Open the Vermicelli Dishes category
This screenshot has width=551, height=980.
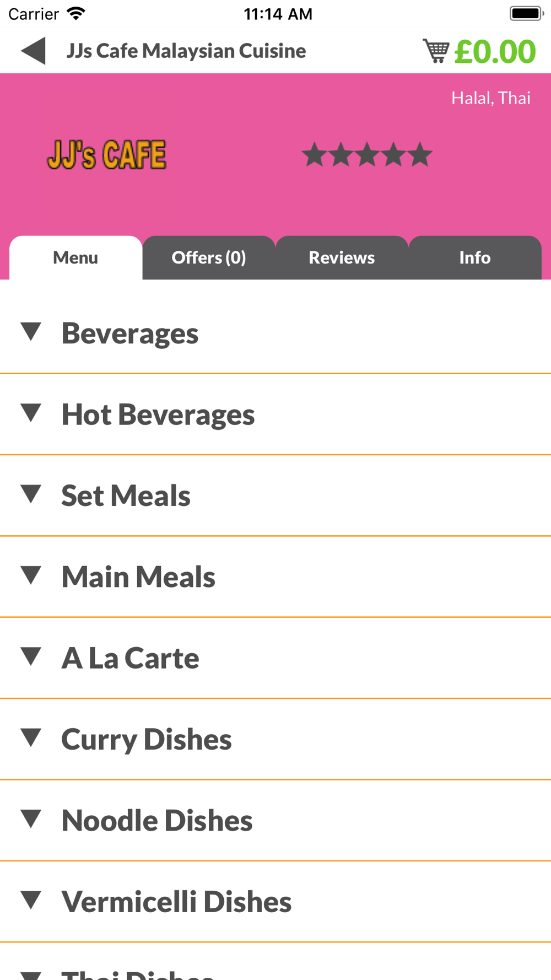[275, 902]
